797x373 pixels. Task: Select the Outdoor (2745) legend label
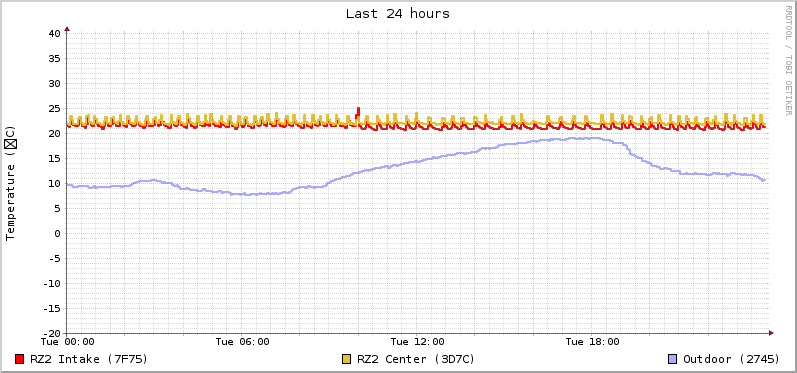coord(731,359)
